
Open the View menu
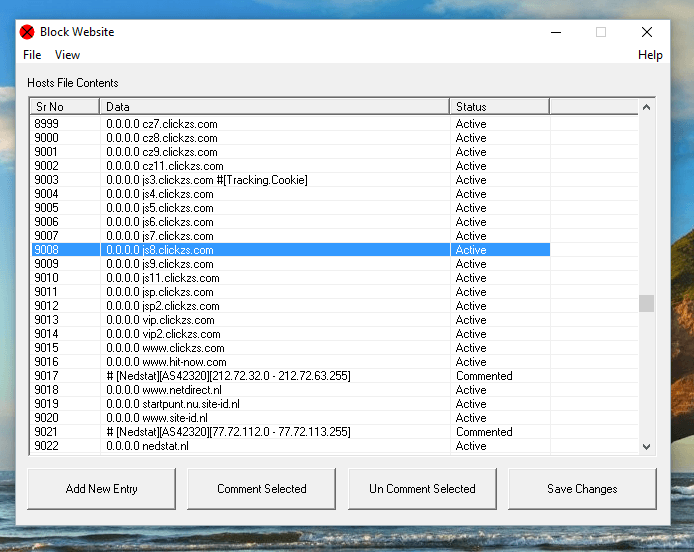tap(67, 55)
